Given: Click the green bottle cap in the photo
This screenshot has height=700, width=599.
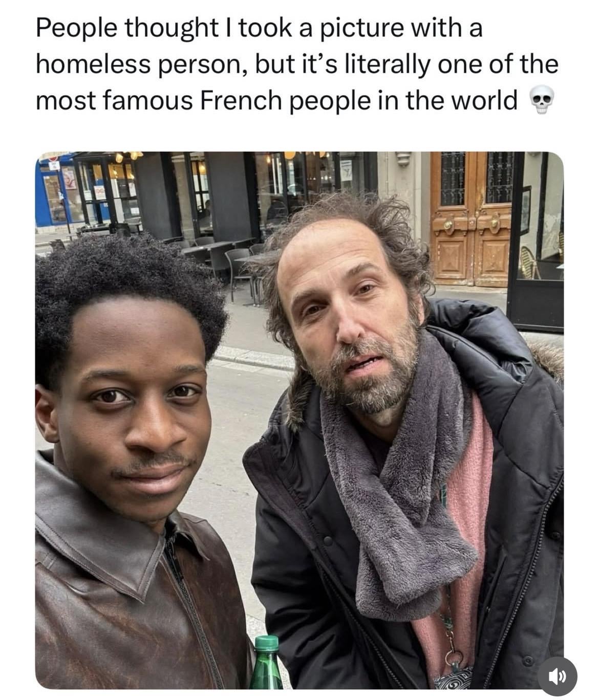Looking at the screenshot, I should coord(266,643).
